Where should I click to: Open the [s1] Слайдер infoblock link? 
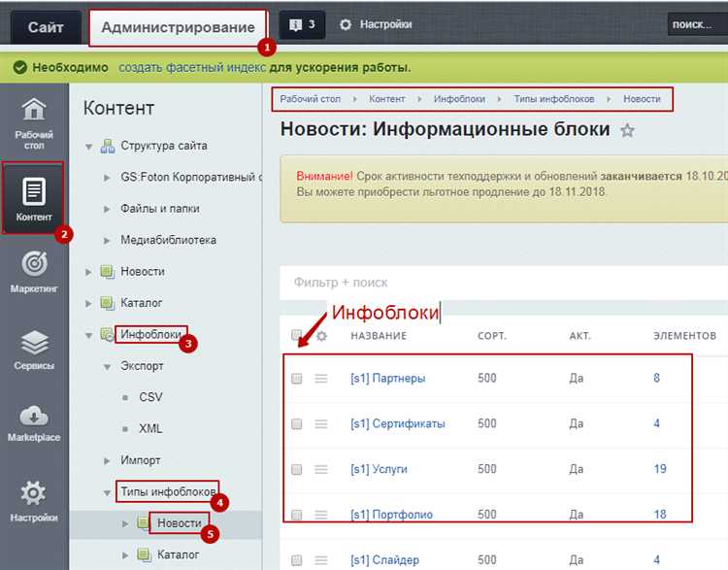[385, 560]
